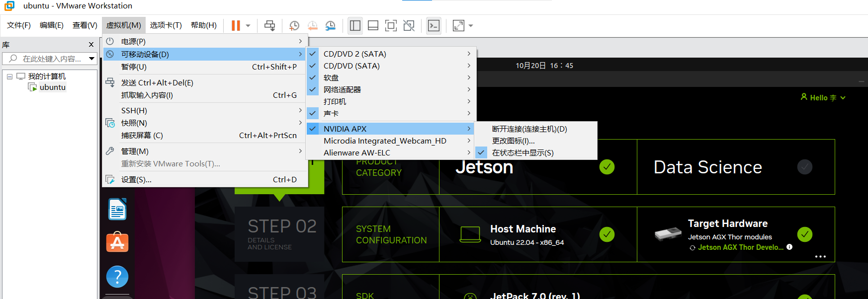
Task: Expand the Alienware AW-ELC device submenu
Action: (391, 152)
